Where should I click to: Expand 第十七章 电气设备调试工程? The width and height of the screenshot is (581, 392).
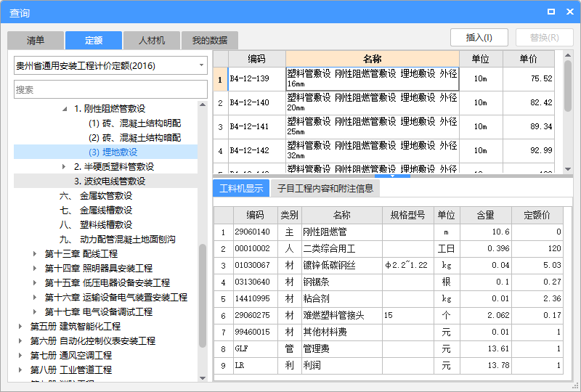tap(35, 311)
